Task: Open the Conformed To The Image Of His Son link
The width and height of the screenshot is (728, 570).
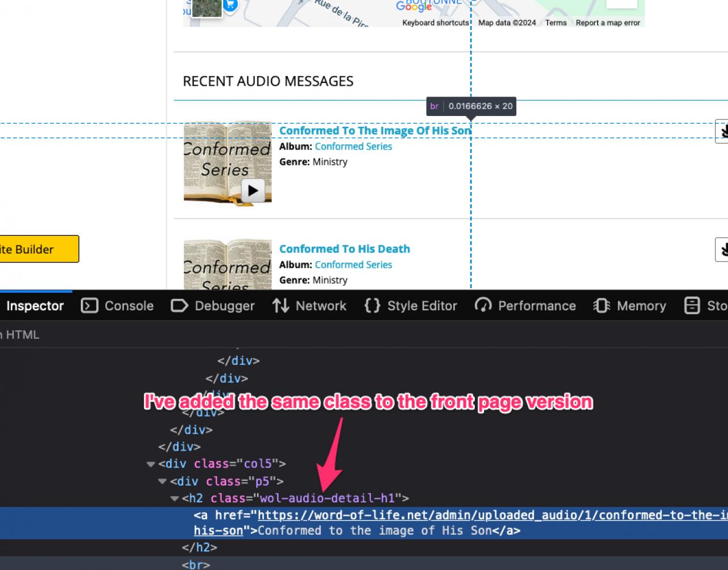Action: pos(375,131)
